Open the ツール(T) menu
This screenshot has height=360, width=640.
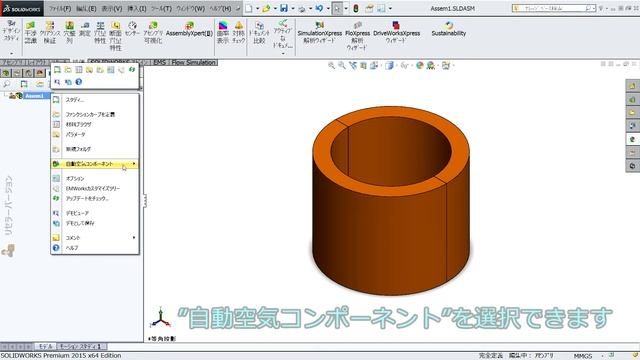(161, 8)
